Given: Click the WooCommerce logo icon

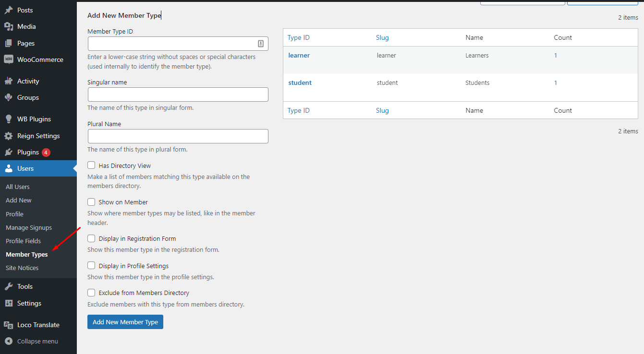Looking at the screenshot, I should tap(9, 59).
